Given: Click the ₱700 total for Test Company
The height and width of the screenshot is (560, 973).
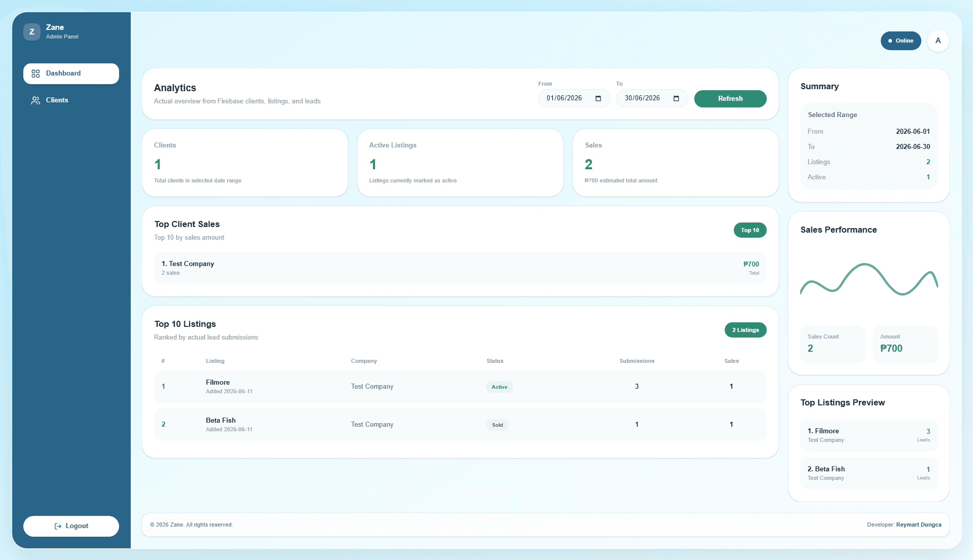Looking at the screenshot, I should (x=751, y=264).
